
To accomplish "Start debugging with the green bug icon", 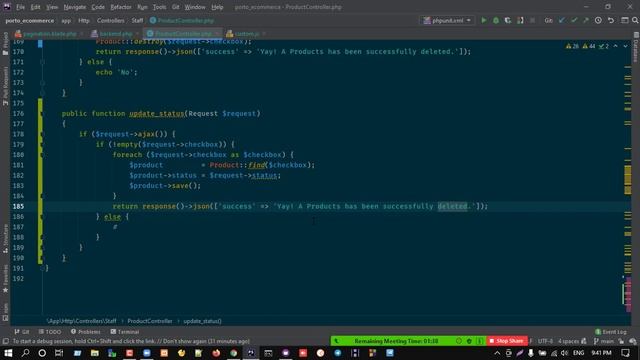I will tap(496, 20).
